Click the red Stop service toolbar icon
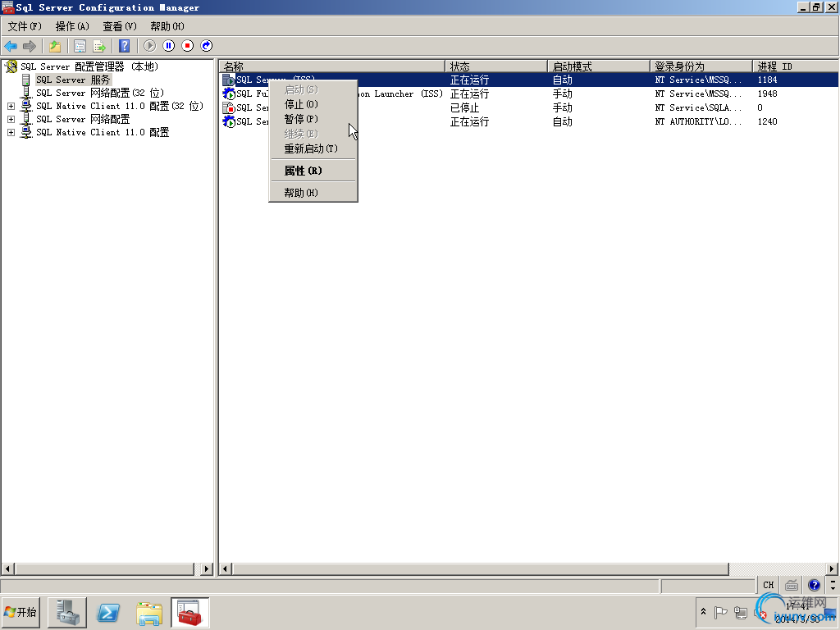840x630 pixels. point(188,46)
